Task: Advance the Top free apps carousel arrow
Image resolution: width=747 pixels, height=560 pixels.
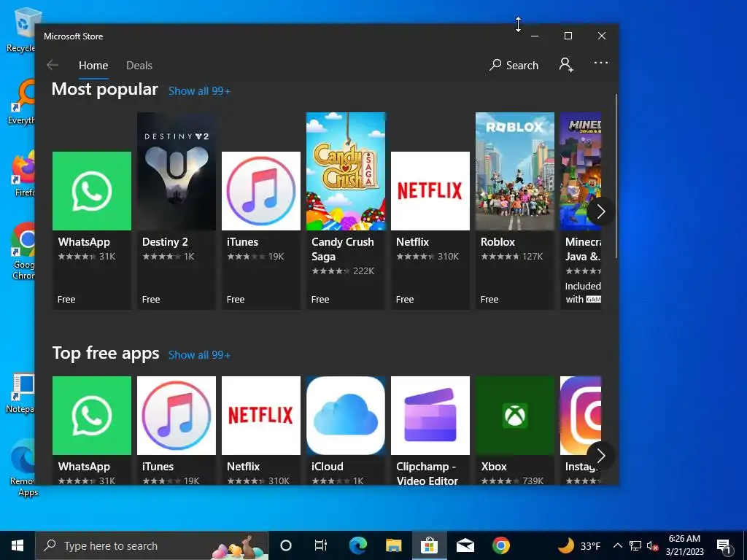Action: [601, 456]
